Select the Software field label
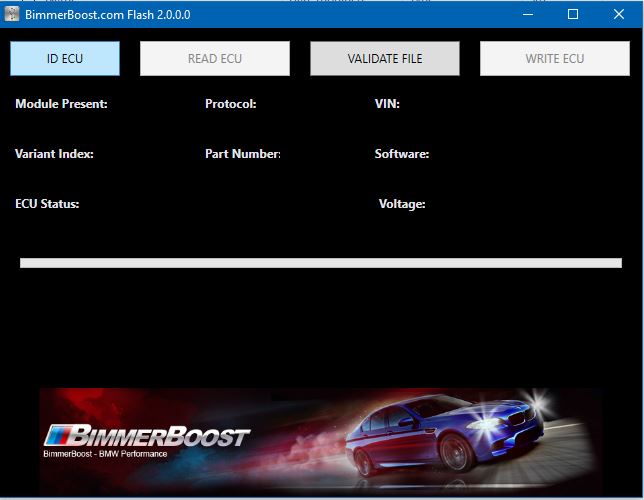 pos(402,154)
